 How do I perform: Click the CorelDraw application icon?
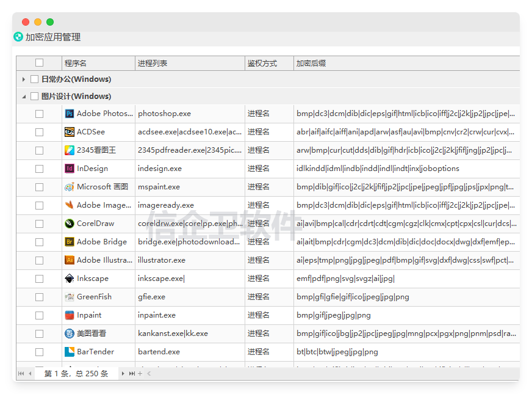point(69,224)
